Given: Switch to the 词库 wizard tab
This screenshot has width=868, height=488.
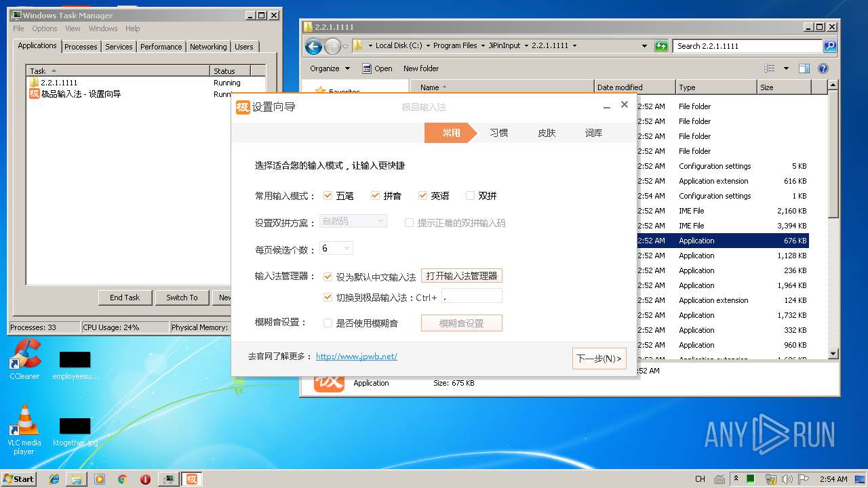Looking at the screenshot, I should 594,134.
